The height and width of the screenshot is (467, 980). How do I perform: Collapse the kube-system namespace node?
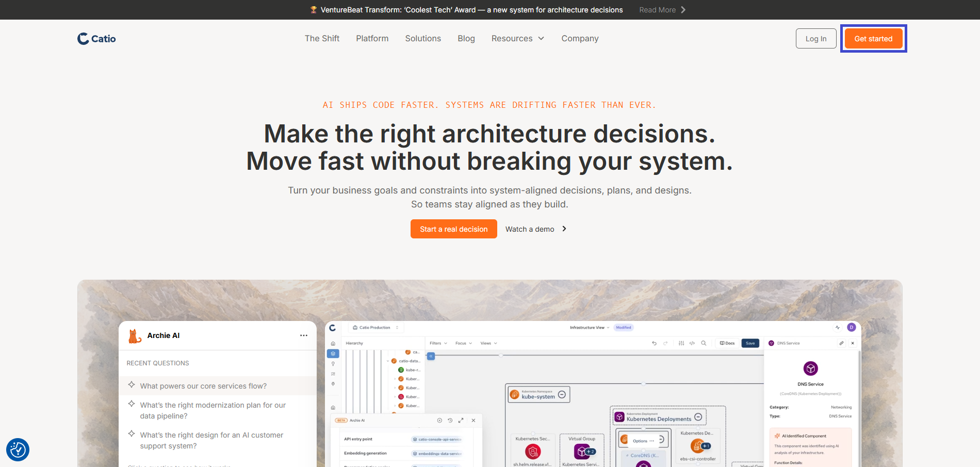(x=562, y=395)
